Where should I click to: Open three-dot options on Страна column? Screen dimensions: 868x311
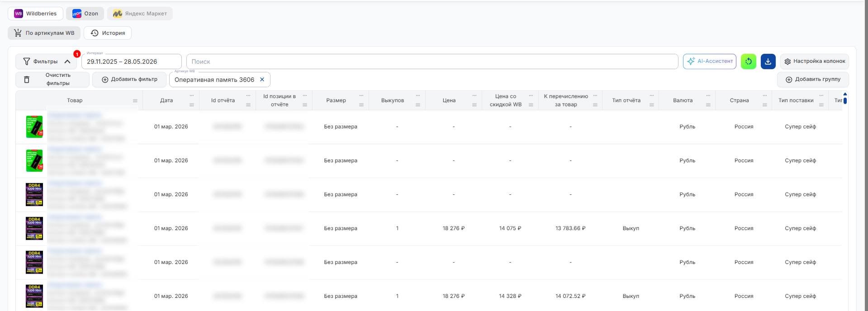764,96
